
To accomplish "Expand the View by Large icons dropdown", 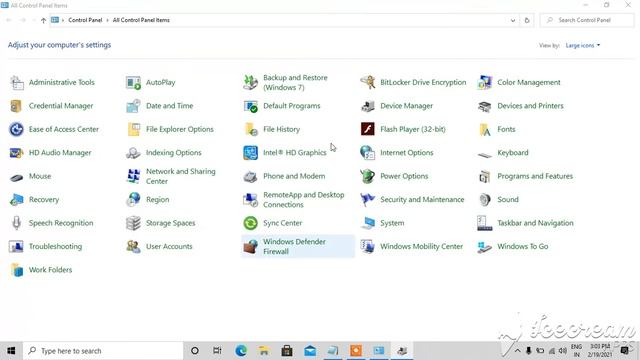I will click(x=583, y=45).
